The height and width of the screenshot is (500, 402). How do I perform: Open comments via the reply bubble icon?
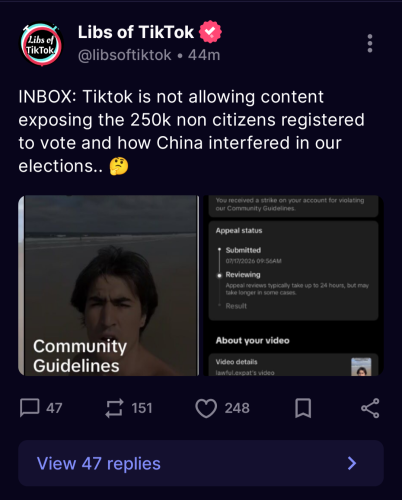pyautogui.click(x=30, y=408)
